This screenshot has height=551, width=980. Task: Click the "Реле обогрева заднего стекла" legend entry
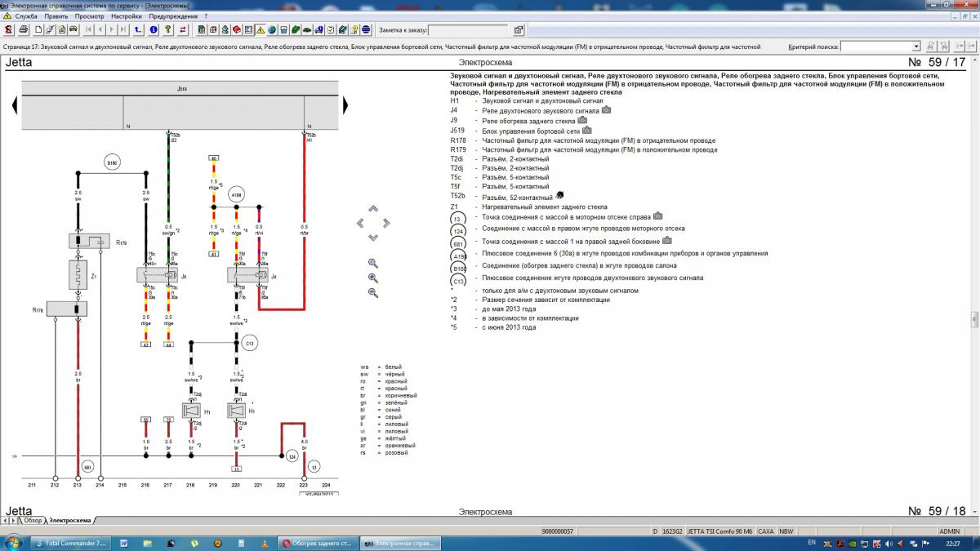coord(528,121)
